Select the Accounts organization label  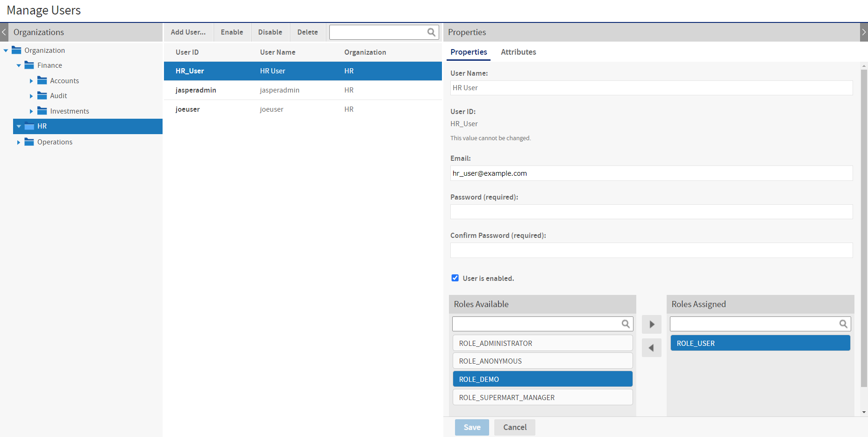(x=64, y=81)
